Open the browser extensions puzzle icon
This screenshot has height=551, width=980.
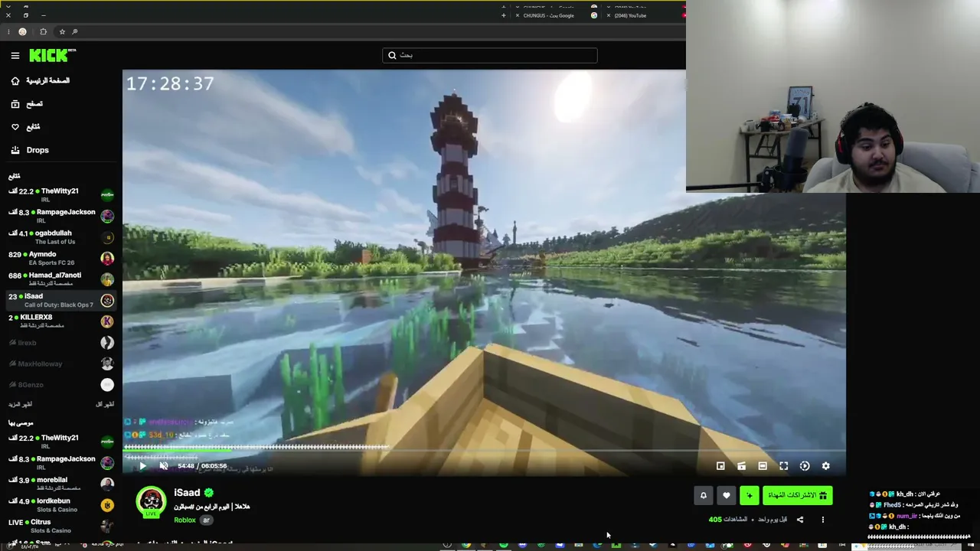point(43,31)
